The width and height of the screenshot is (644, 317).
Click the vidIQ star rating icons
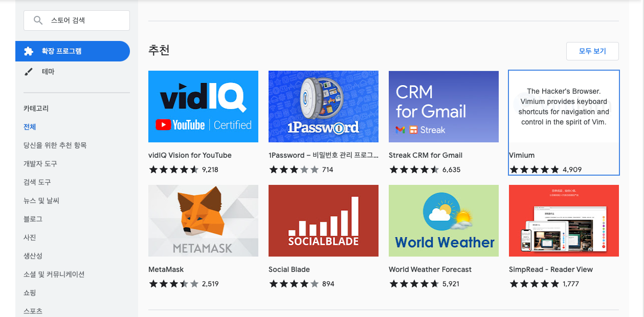(174, 170)
